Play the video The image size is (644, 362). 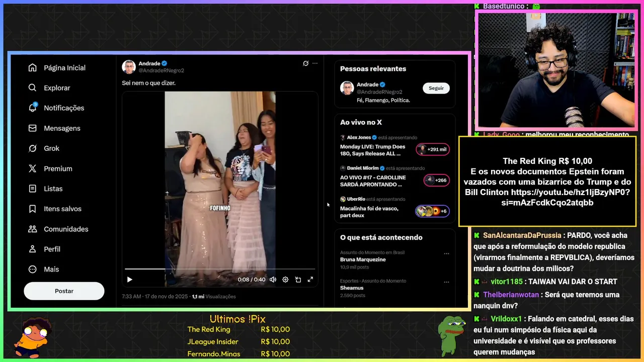point(129,280)
